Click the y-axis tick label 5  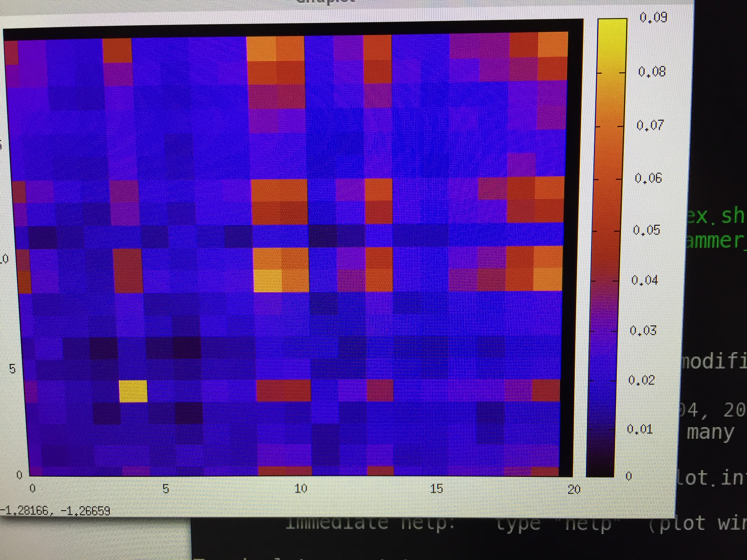coord(12,369)
